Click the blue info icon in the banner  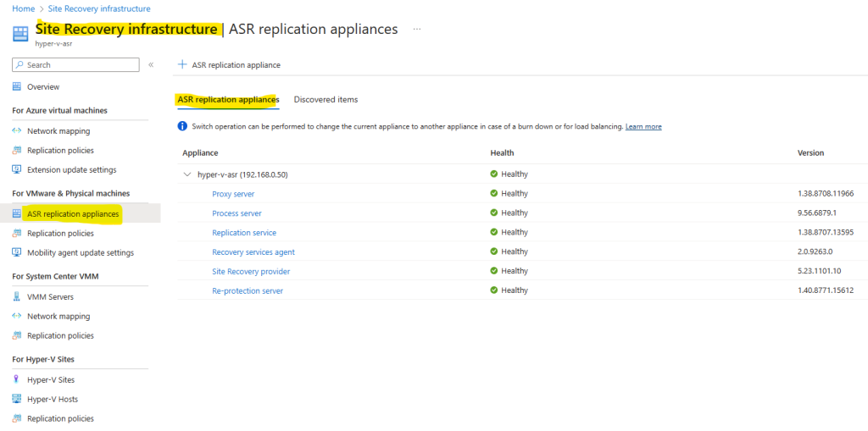point(182,127)
